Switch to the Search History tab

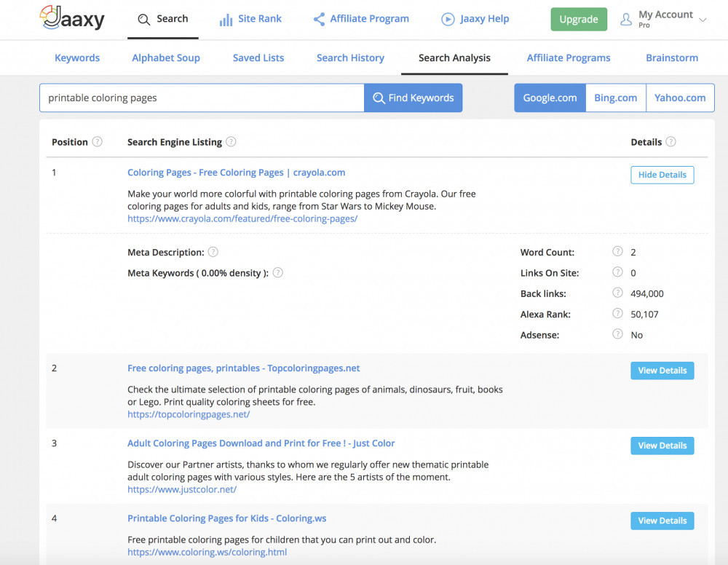[x=351, y=58]
